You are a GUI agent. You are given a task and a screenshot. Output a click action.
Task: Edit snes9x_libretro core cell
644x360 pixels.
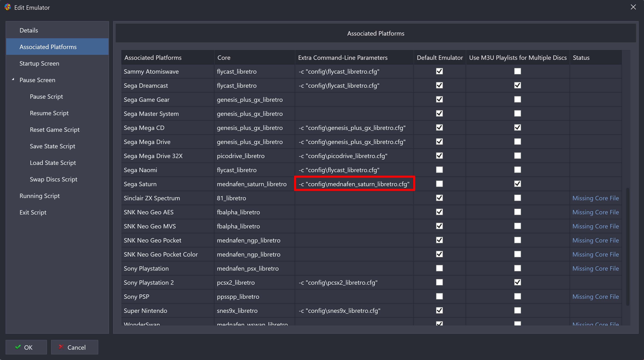coord(255,311)
